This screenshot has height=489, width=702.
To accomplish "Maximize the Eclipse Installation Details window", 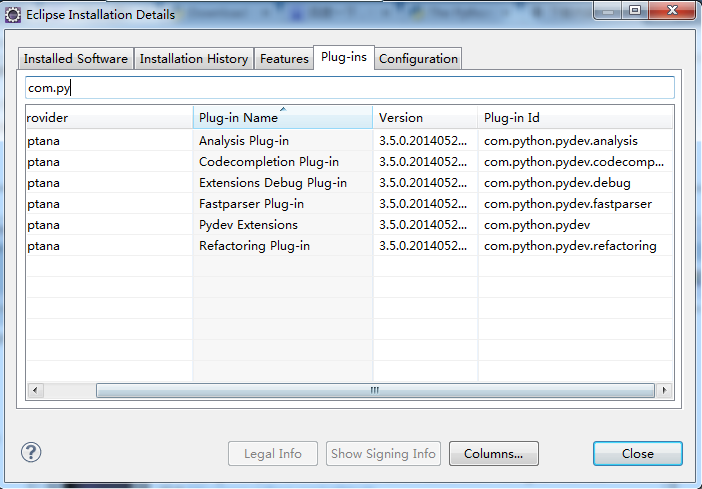I will tap(635, 11).
